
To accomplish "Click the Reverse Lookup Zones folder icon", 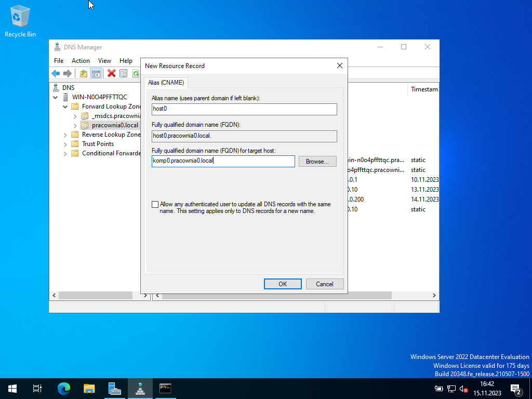I will [75, 135].
